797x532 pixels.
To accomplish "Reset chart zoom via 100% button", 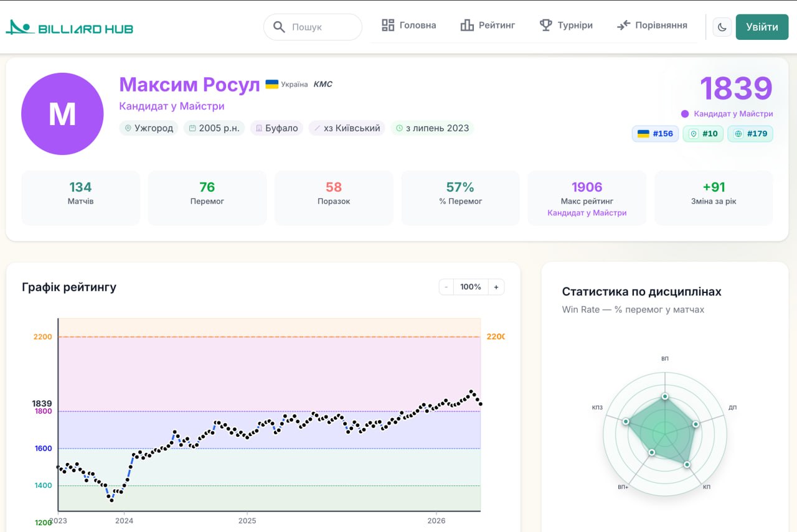I will click(x=471, y=287).
